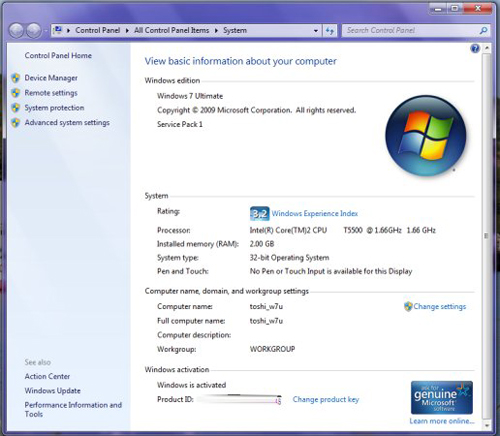This screenshot has width=500, height=436.
Task: Click the scrollbar up arrow
Action: [x=487, y=48]
